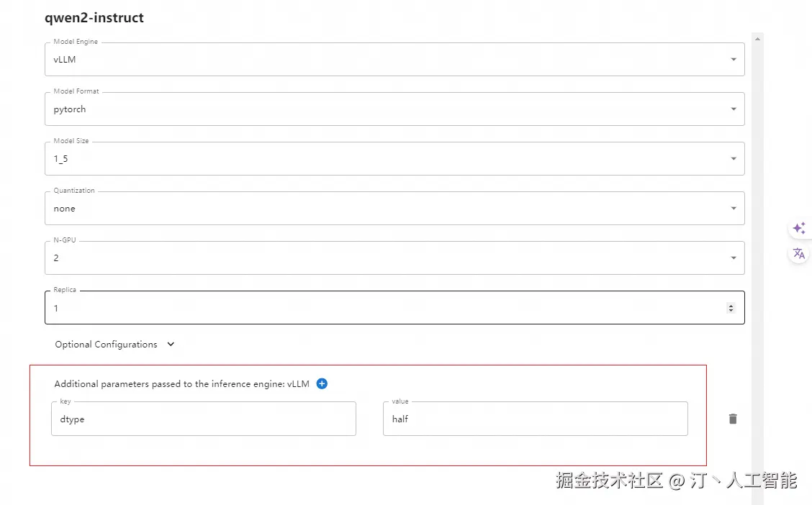Click the Replica spinner arrows

731,308
